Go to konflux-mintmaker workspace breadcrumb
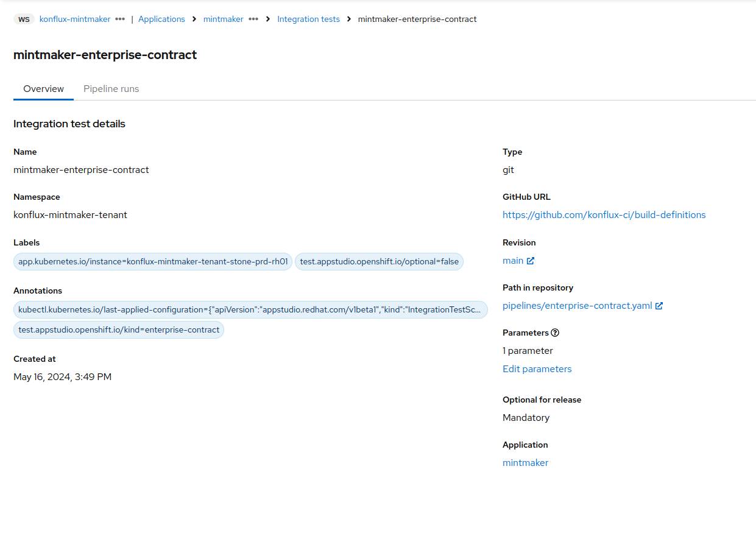Image resolution: width=756 pixels, height=536 pixels. coord(75,19)
